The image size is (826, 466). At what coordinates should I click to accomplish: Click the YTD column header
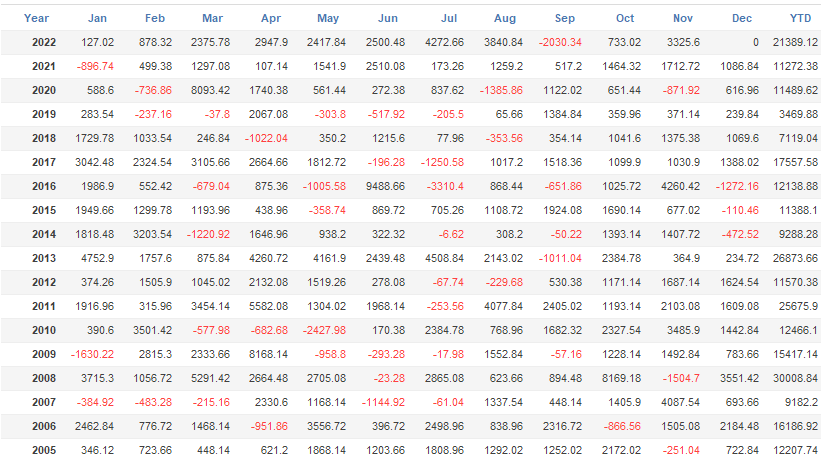[x=801, y=18]
